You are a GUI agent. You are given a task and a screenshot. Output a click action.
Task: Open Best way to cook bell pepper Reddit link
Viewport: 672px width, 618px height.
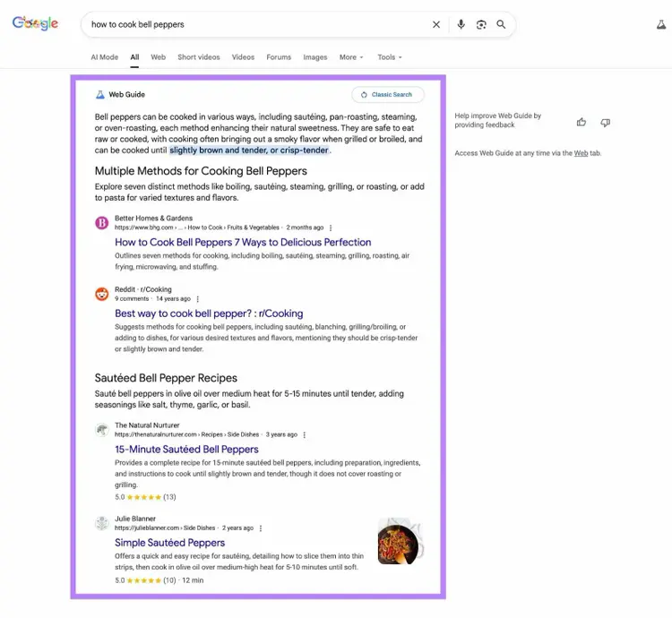209,313
